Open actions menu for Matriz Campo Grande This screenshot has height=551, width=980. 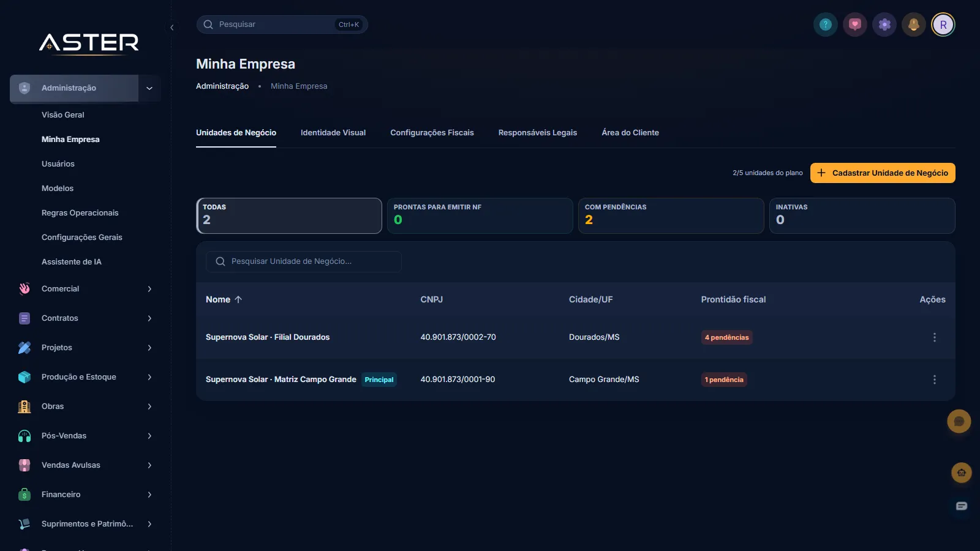coord(934,380)
